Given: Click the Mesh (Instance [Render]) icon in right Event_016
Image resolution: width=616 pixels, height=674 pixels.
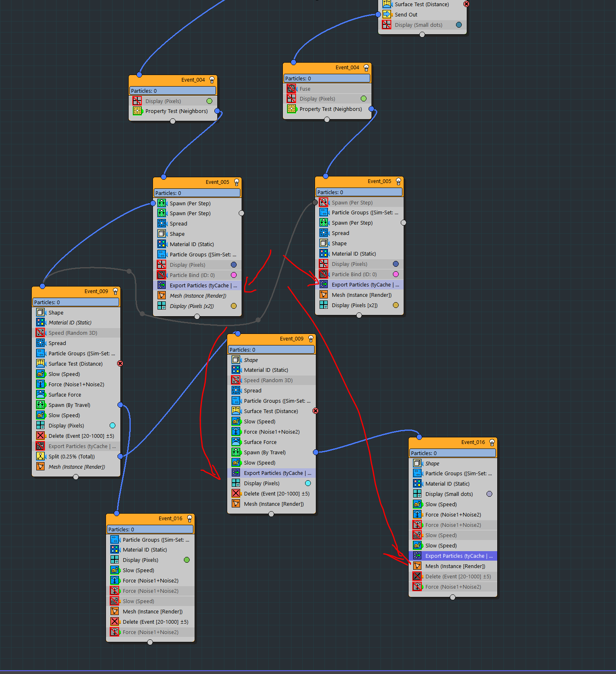Looking at the screenshot, I should coord(417,566).
